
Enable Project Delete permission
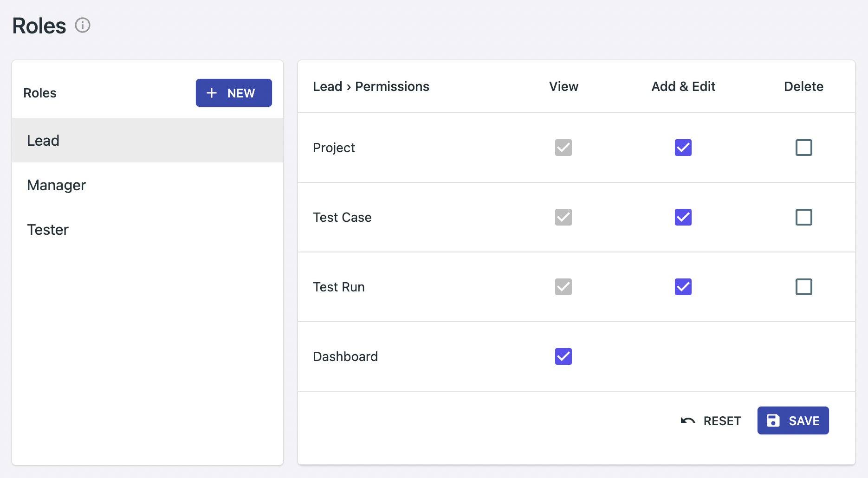click(x=803, y=148)
